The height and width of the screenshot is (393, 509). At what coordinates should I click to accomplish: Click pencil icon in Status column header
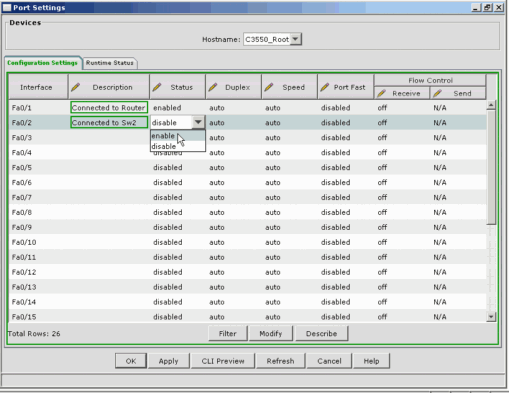click(x=157, y=87)
